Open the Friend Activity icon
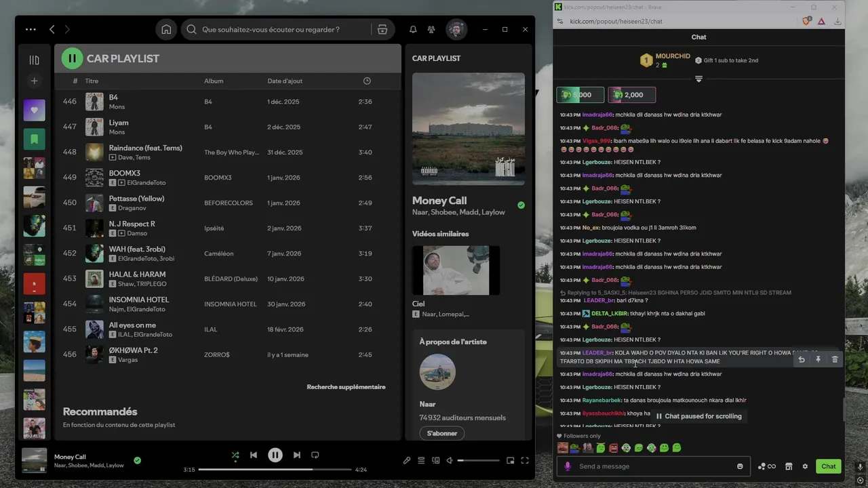This screenshot has height=488, width=868. (x=431, y=30)
